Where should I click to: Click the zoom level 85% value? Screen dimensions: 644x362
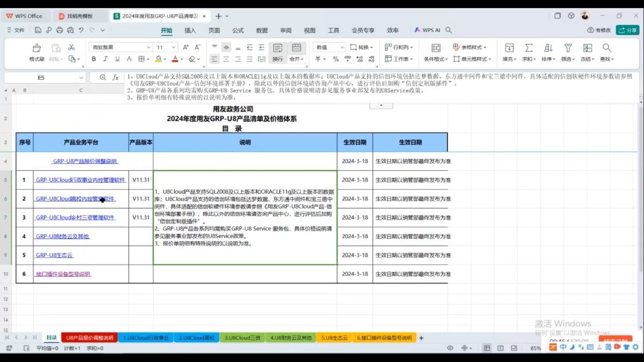click(536, 348)
